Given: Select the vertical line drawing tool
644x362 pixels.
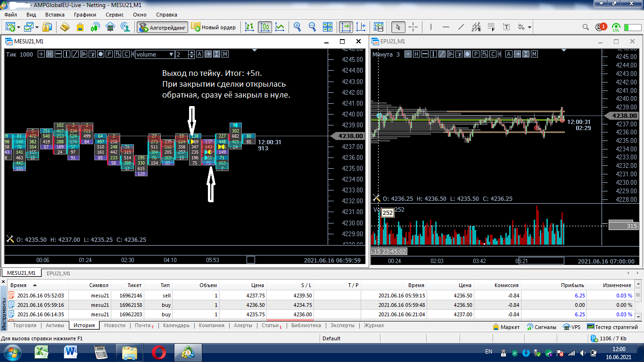Looking at the screenshot, I should (x=431, y=27).
